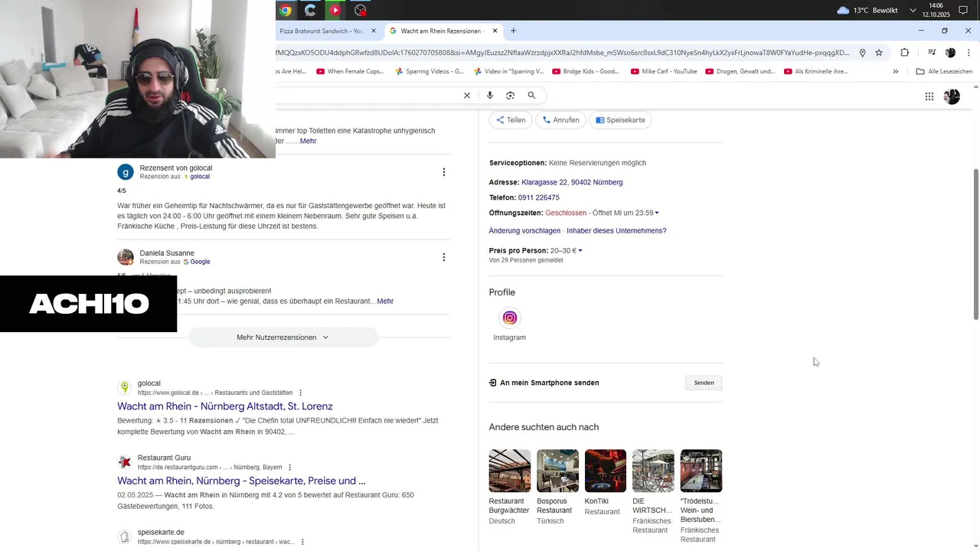The width and height of the screenshot is (980, 551).
Task: Switch to Pizza Bratwurst Sandwich tab
Action: point(322,31)
